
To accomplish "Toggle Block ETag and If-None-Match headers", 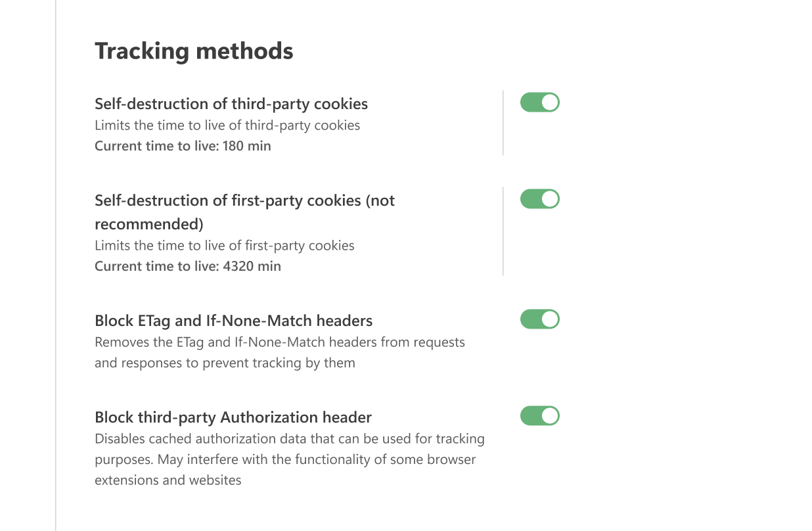I will coord(539,319).
